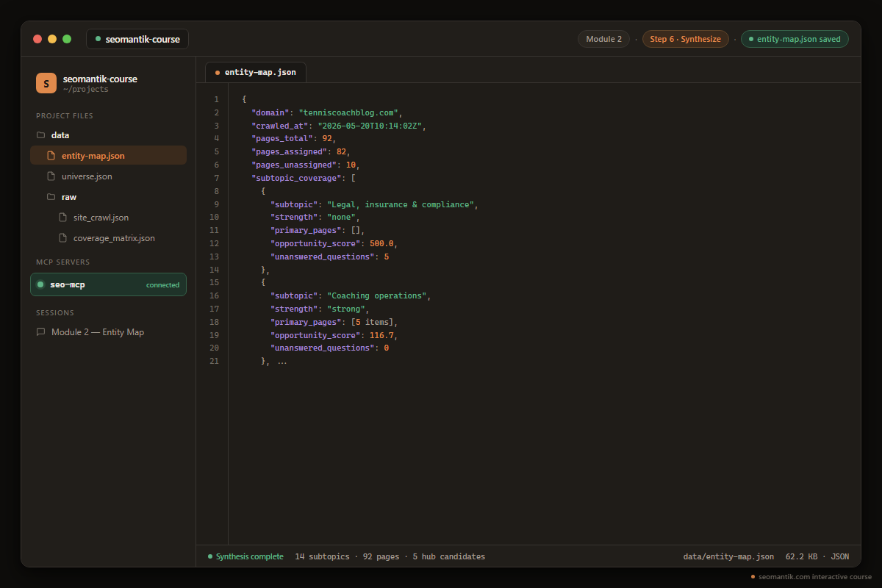Click line number 7 in the gutter
This screenshot has width=882, height=588.
point(216,178)
